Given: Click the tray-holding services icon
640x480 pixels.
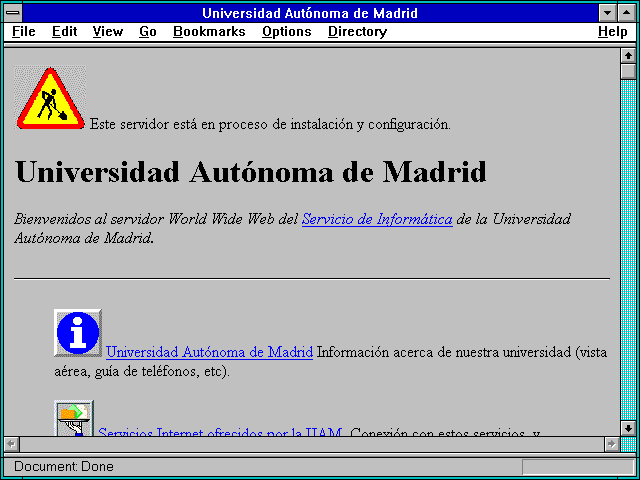Looking at the screenshot, I should [74, 418].
